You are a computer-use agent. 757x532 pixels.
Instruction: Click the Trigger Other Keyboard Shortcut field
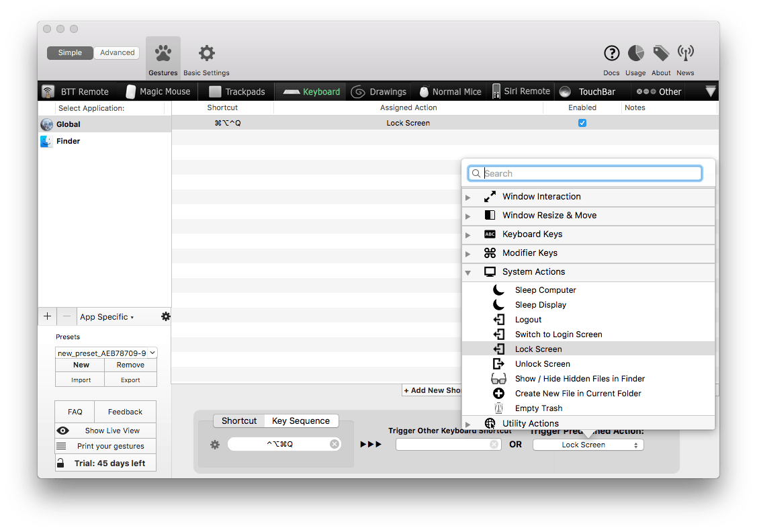coord(447,444)
